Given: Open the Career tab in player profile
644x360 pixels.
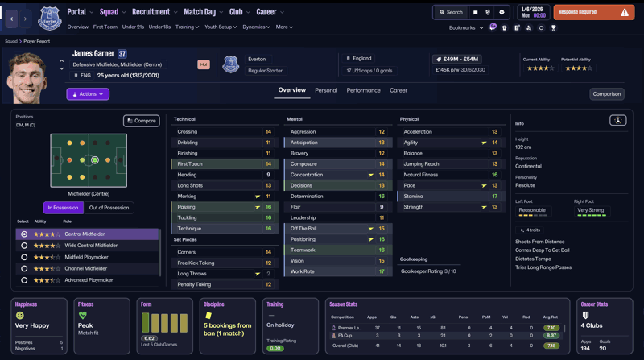Looking at the screenshot, I should pyautogui.click(x=398, y=90).
